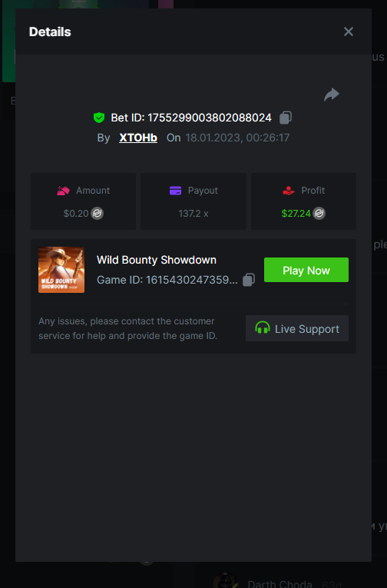Close the Details dialog

[x=349, y=32]
